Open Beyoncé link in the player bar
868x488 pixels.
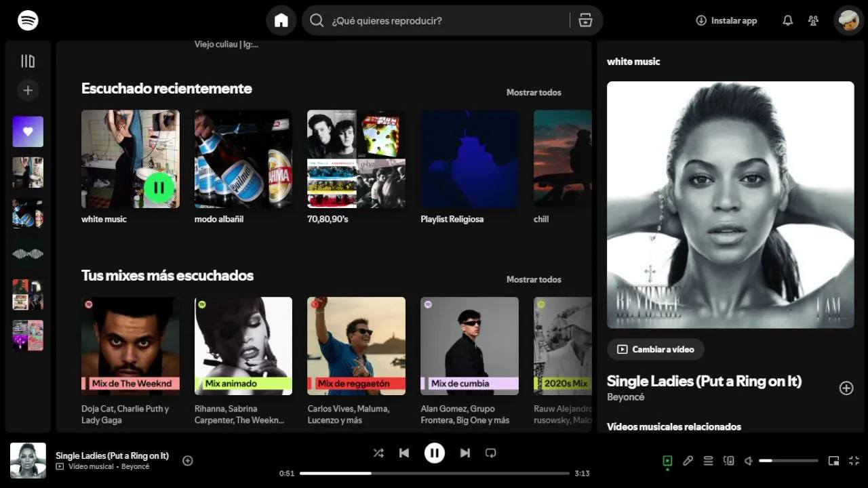pyautogui.click(x=135, y=466)
